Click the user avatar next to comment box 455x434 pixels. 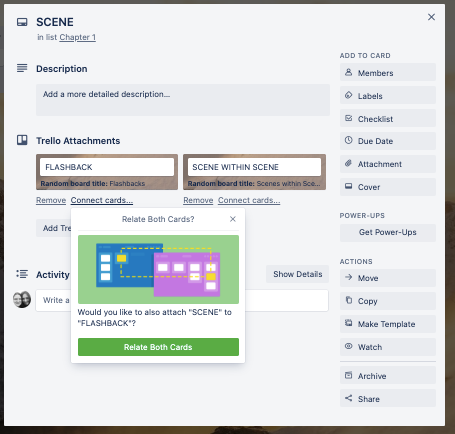[x=22, y=299]
